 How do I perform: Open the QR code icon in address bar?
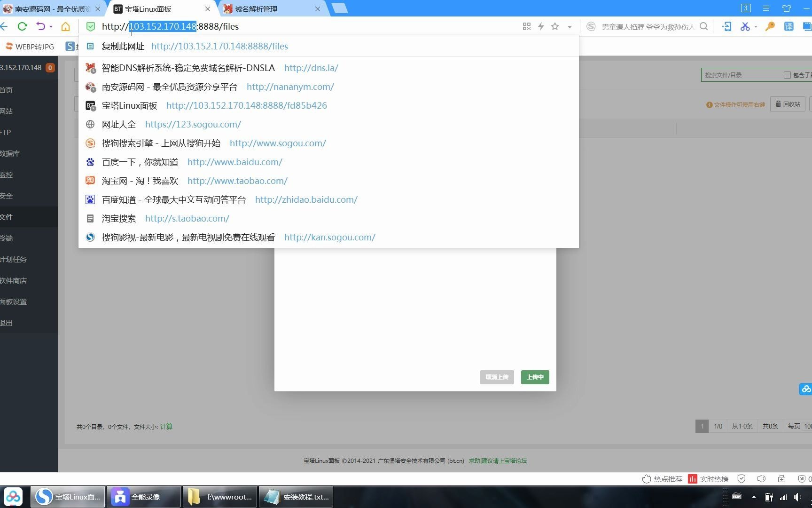[527, 27]
